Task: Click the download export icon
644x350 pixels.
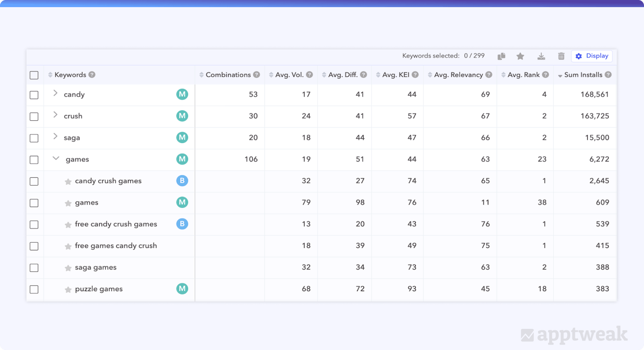Action: pos(541,56)
